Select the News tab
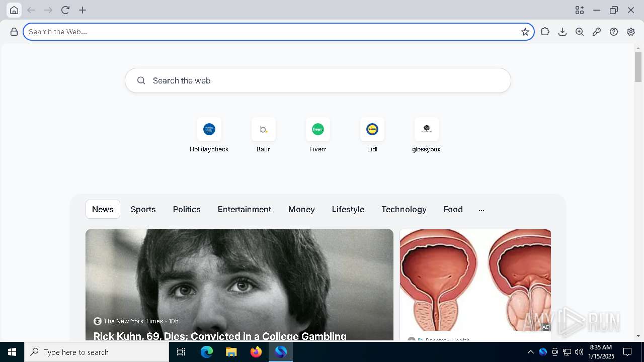The image size is (644, 362). [x=103, y=209]
